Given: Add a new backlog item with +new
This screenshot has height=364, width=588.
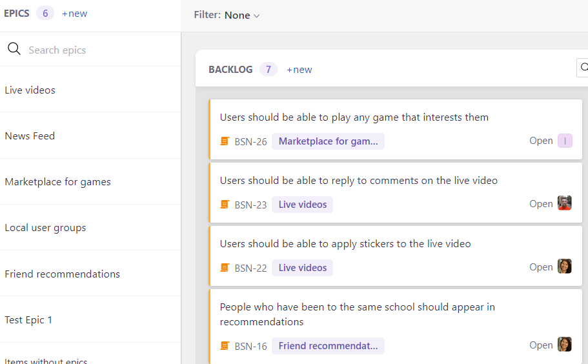Looking at the screenshot, I should coord(299,70).
